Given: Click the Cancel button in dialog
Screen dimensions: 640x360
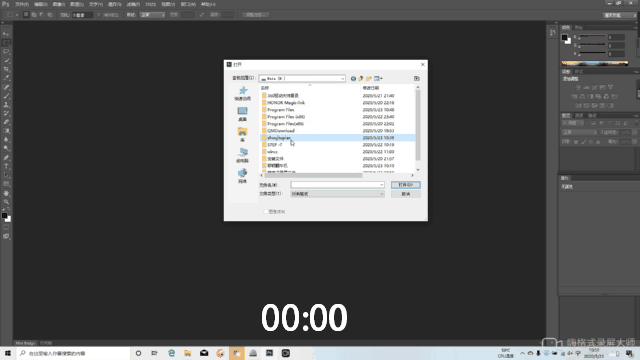Looking at the screenshot, I should pos(406,194).
